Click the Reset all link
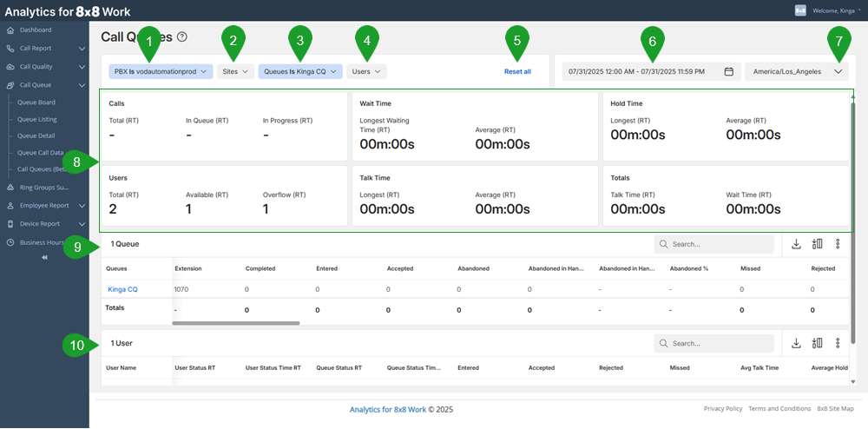 tap(517, 71)
